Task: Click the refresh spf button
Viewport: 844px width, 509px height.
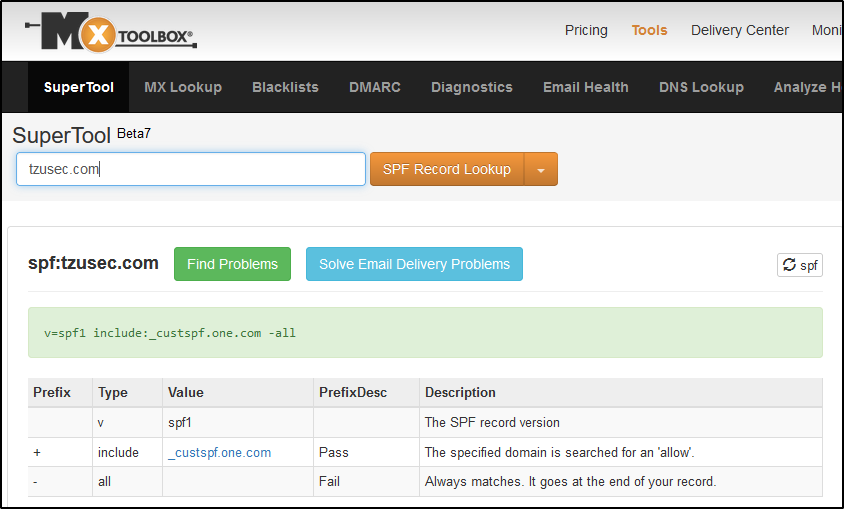Action: point(799,265)
